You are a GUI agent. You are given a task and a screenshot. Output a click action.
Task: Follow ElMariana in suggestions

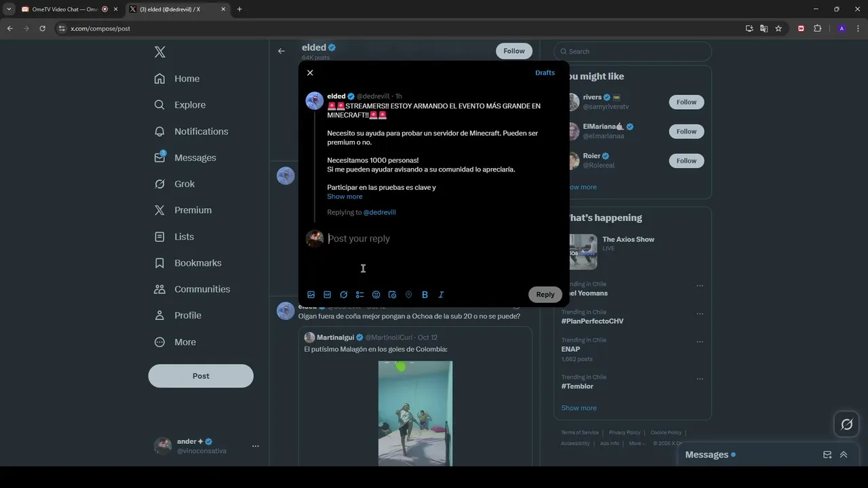(x=686, y=131)
